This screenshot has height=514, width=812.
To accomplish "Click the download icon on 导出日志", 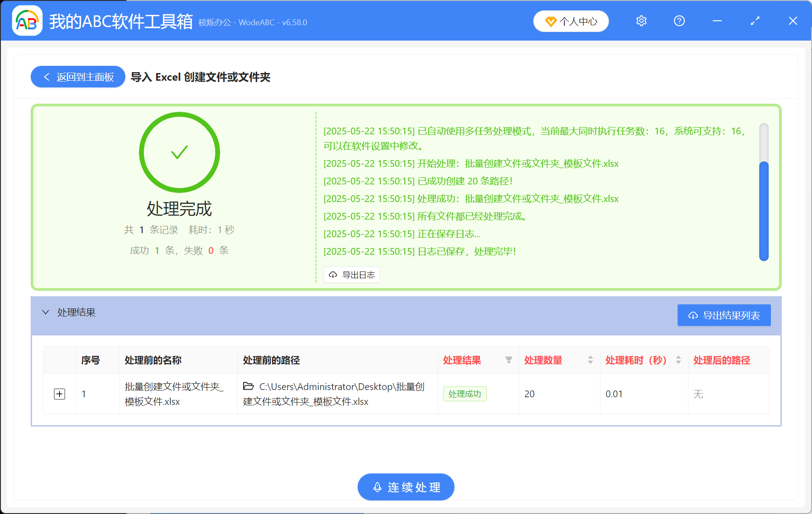I will coord(333,275).
